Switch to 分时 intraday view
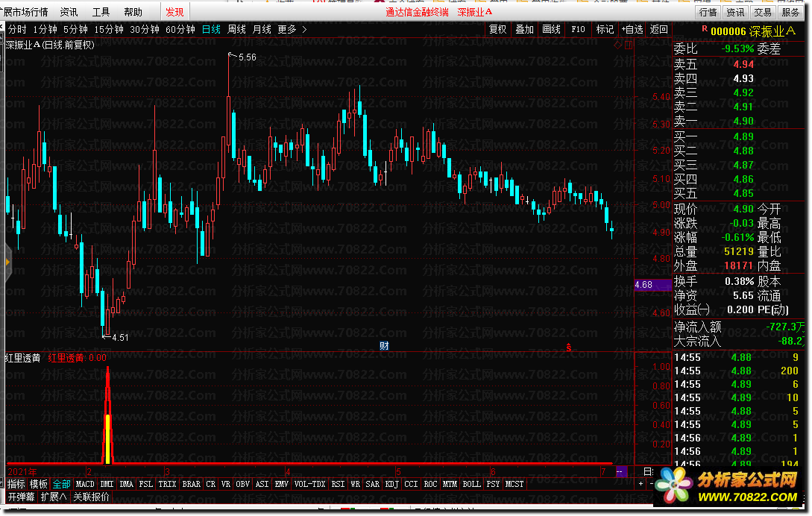The image size is (812, 516). (x=17, y=30)
